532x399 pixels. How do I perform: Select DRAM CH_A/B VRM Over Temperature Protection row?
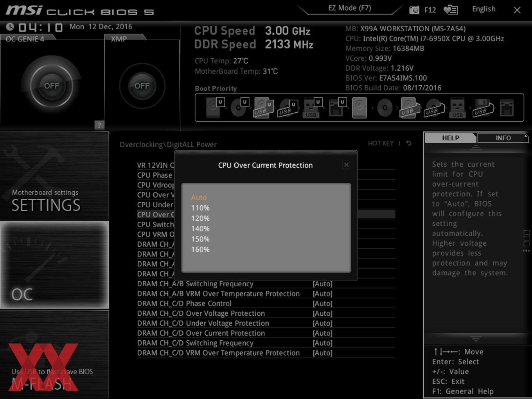(266, 293)
